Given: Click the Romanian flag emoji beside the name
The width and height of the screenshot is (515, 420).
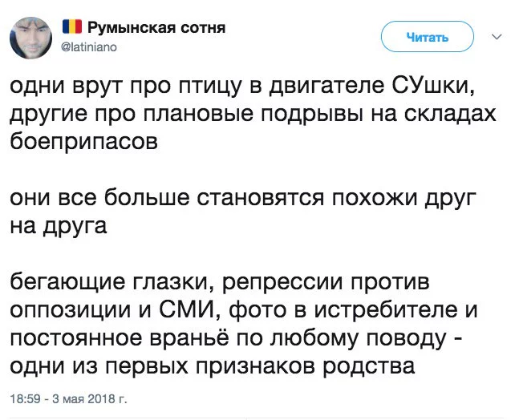Looking at the screenshot, I should click(x=71, y=28).
